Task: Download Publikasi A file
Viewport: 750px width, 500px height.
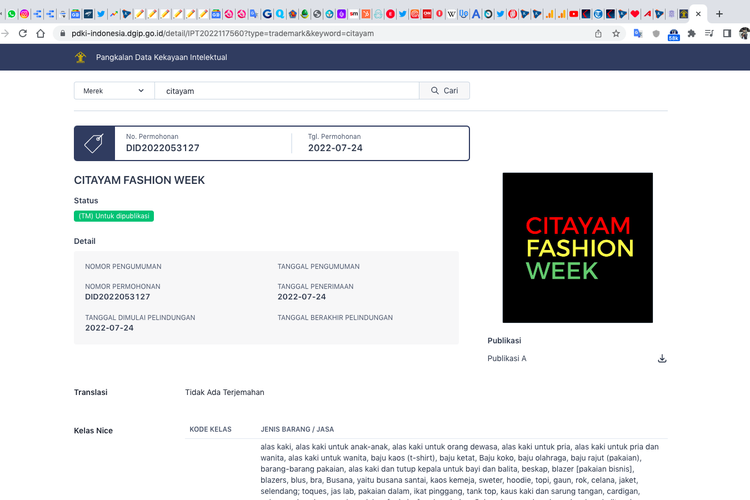Action: tap(662, 359)
